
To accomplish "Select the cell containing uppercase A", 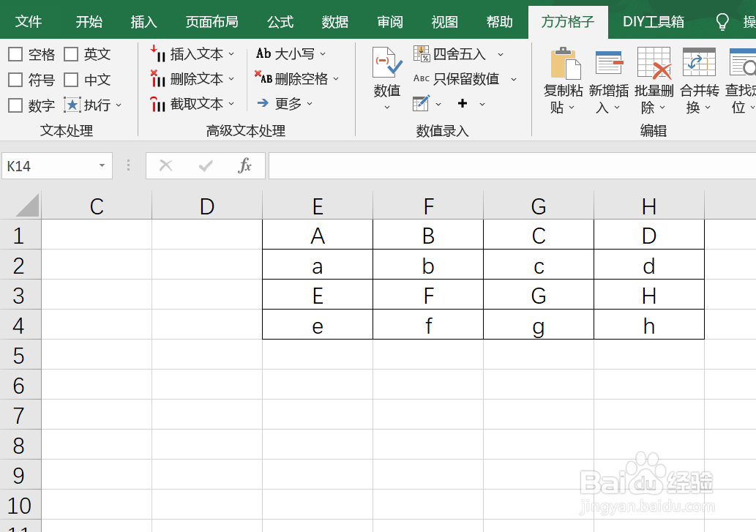I will click(x=318, y=235).
